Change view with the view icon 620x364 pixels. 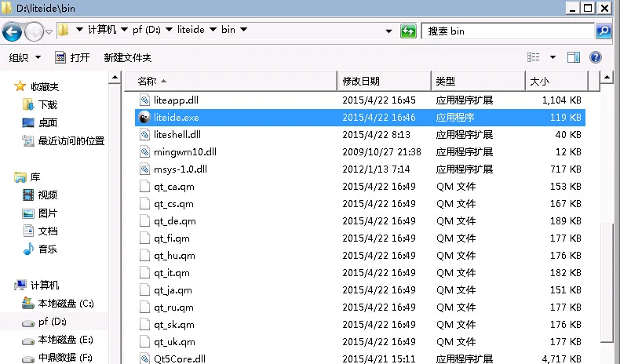click(x=534, y=57)
